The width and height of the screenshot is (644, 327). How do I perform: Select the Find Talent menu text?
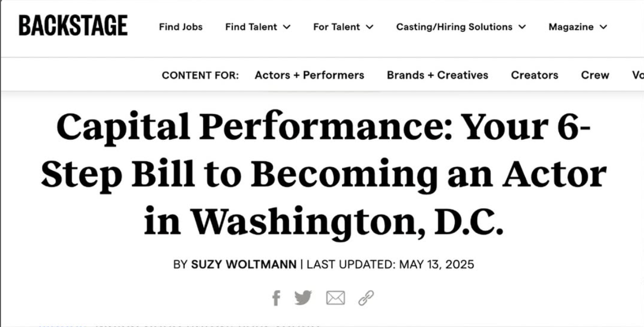(x=251, y=27)
